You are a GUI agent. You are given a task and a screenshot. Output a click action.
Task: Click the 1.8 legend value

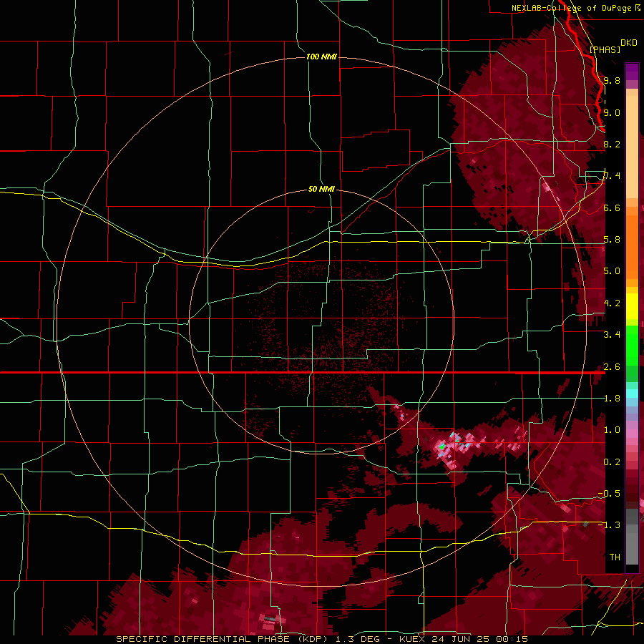click(x=612, y=399)
